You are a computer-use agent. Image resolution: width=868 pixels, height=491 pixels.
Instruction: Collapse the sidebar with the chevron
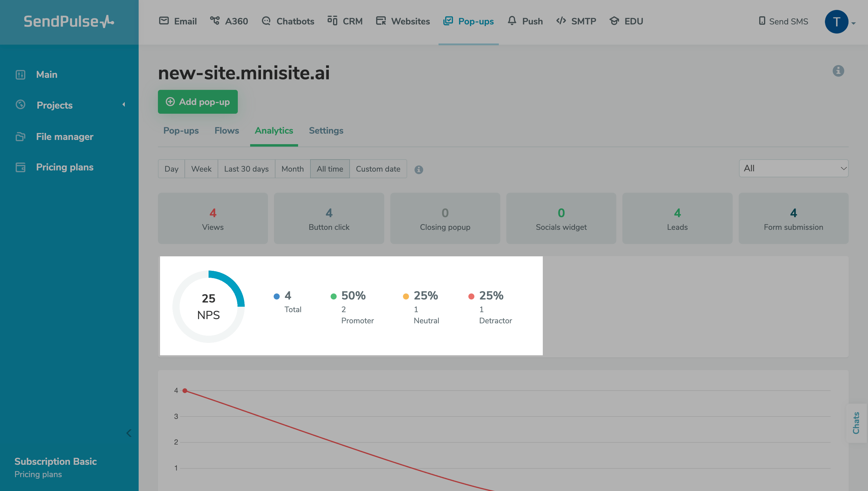(129, 433)
